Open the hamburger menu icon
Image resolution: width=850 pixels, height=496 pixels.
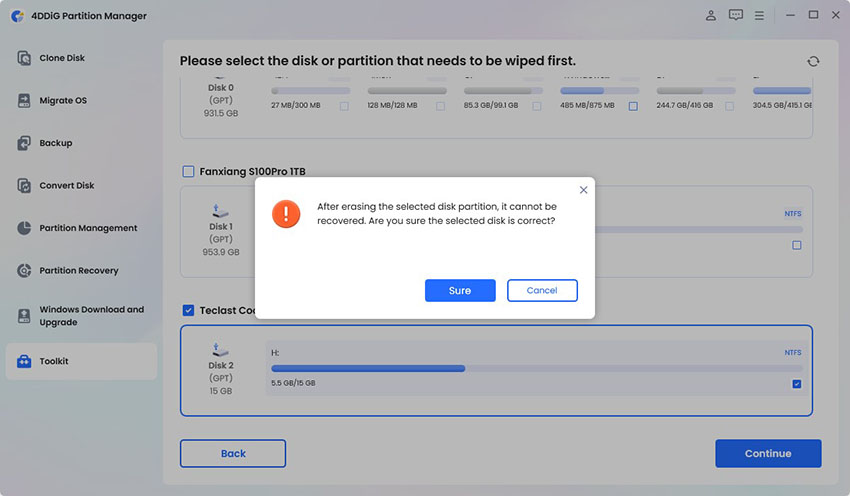(759, 16)
